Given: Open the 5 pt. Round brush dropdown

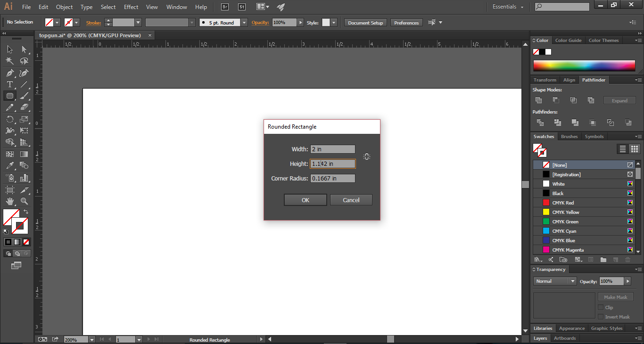Looking at the screenshot, I should [x=244, y=22].
